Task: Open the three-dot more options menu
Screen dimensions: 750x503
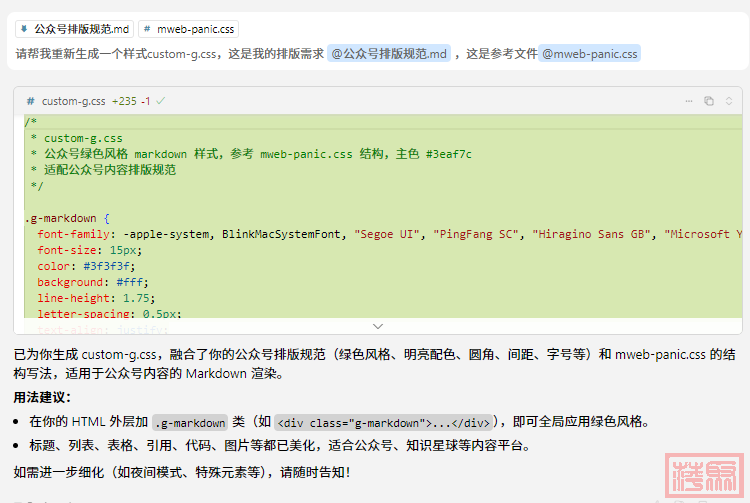Action: click(x=688, y=101)
